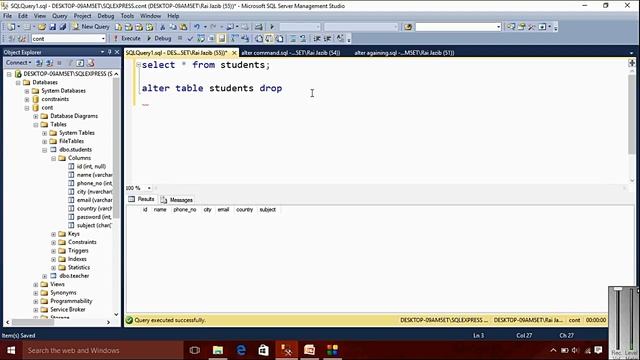
Task: Click the Results to Text icon
Action: click(x=259, y=38)
